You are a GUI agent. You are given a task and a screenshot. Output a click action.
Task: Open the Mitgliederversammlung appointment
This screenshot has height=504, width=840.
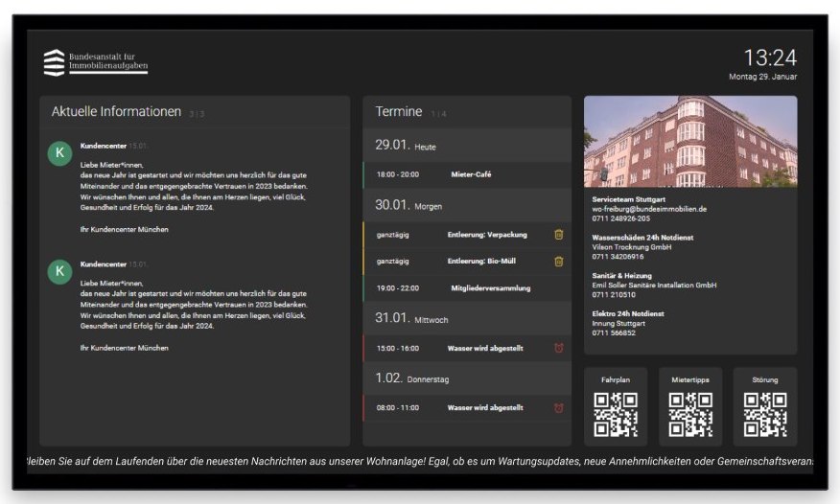[x=467, y=287]
